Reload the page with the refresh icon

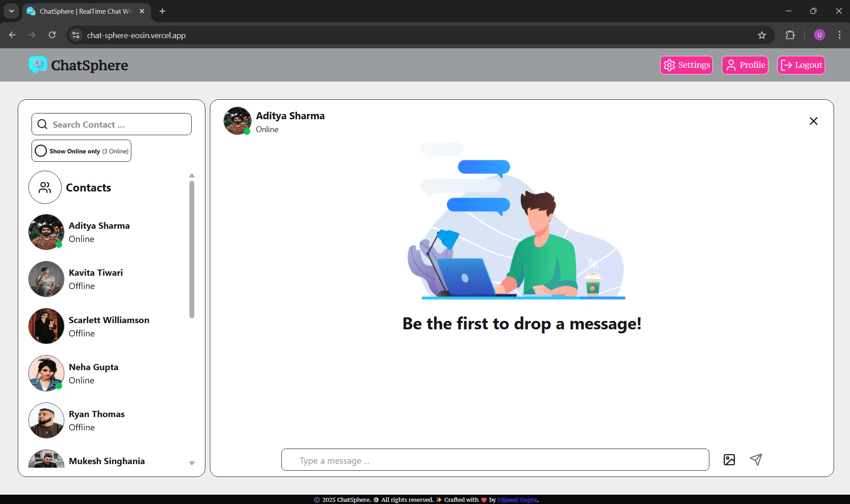point(52,35)
